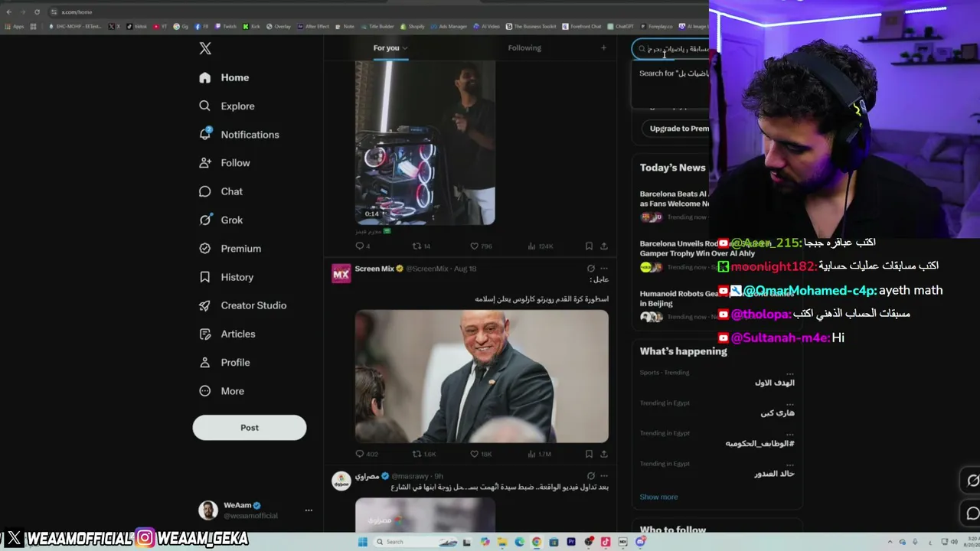Open more options for هاري كين trend

click(789, 403)
